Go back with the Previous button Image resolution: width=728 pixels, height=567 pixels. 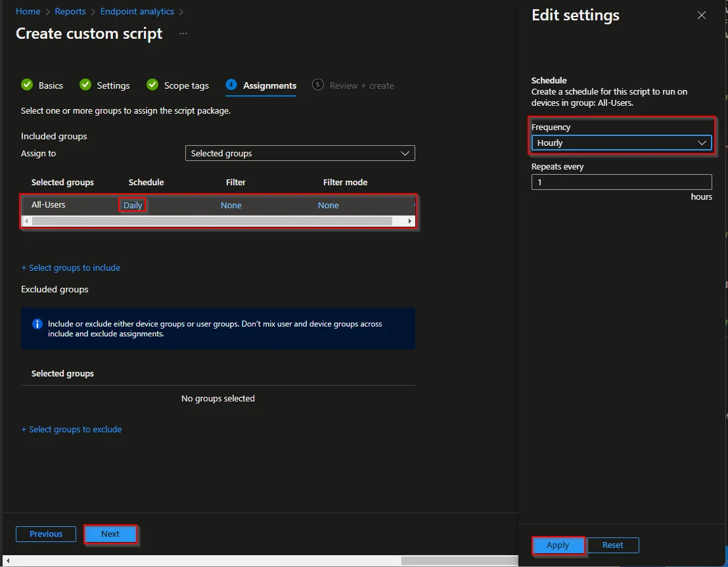(x=46, y=534)
